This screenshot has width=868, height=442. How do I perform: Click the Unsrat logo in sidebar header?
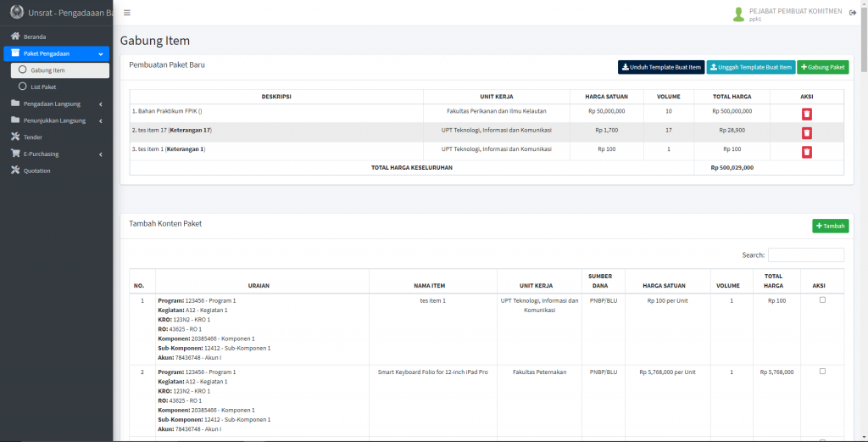tap(16, 13)
